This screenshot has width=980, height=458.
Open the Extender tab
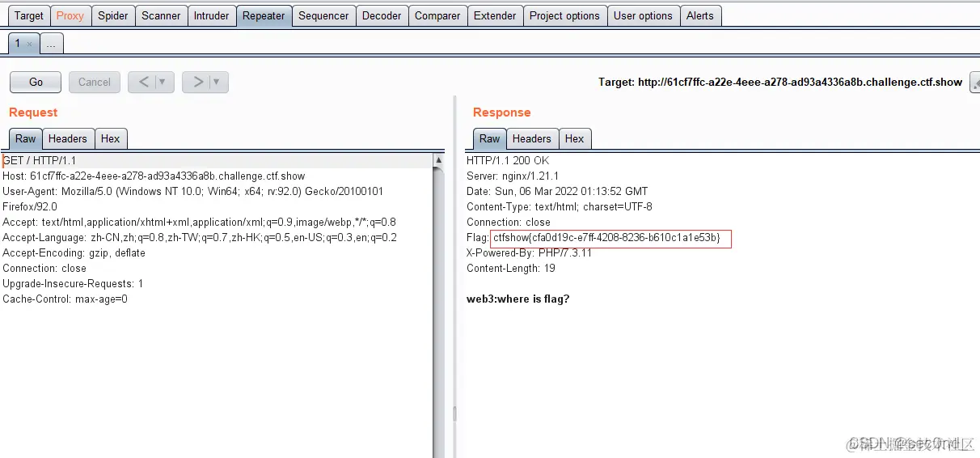[x=495, y=15]
